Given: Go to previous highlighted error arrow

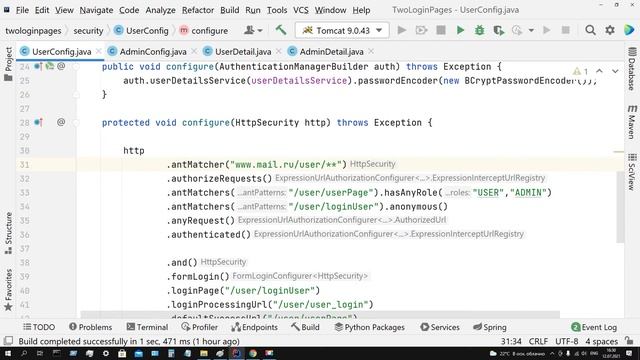Looking at the screenshot, I should pyautogui.click(x=599, y=71).
